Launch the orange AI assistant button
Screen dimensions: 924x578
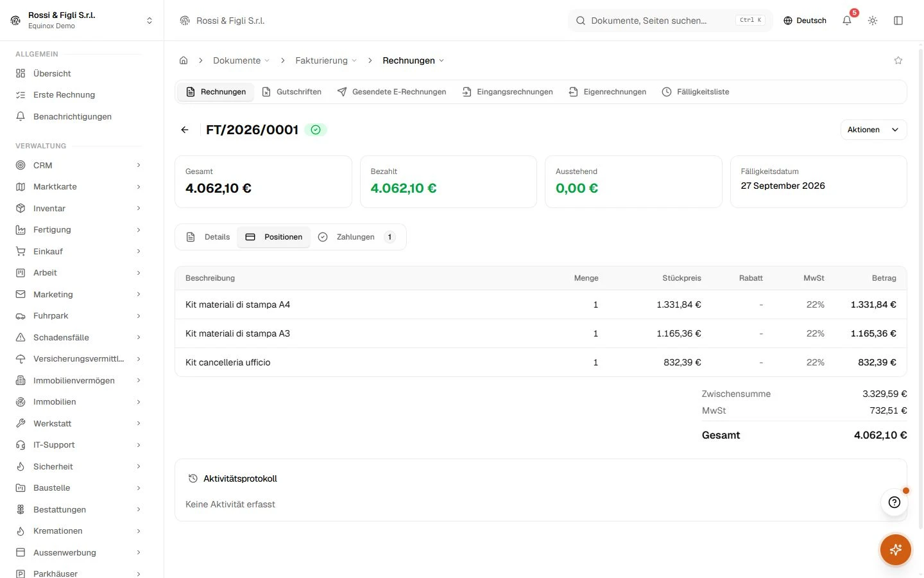[x=896, y=550]
